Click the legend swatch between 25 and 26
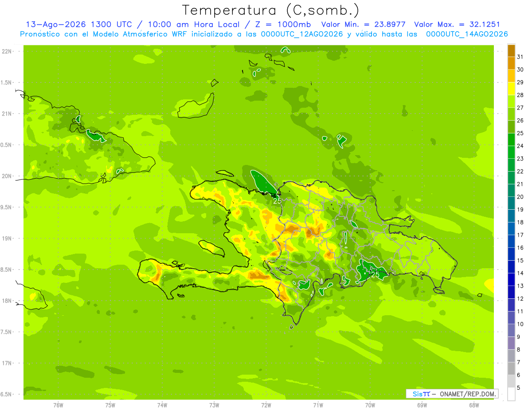Viewport: 532px width, 411px height. tap(511, 127)
